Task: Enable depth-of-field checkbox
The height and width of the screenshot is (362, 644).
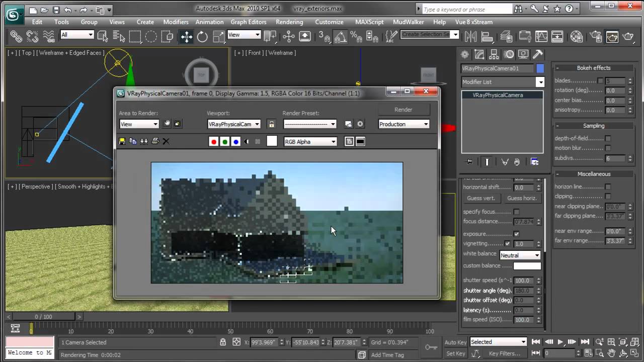Action: 608,138
